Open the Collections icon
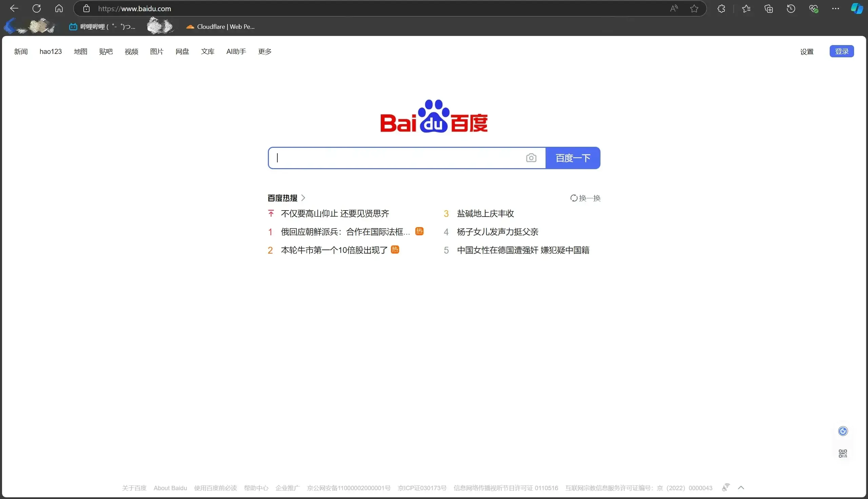This screenshot has height=499, width=868. point(769,8)
